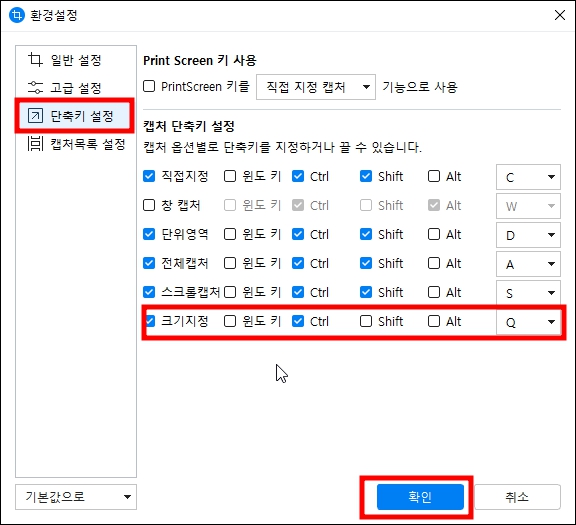Uncheck Shift in the 단위영역 row
This screenshot has width=576, height=525.
point(366,234)
